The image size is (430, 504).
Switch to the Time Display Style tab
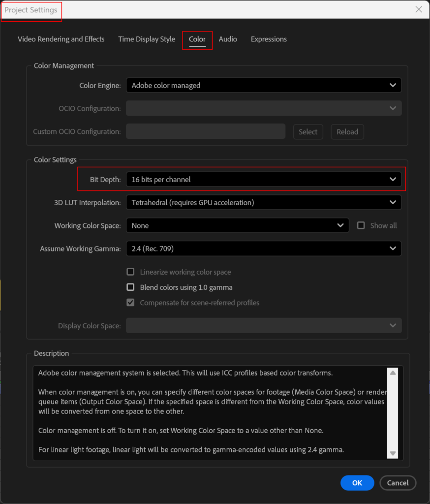(x=147, y=39)
